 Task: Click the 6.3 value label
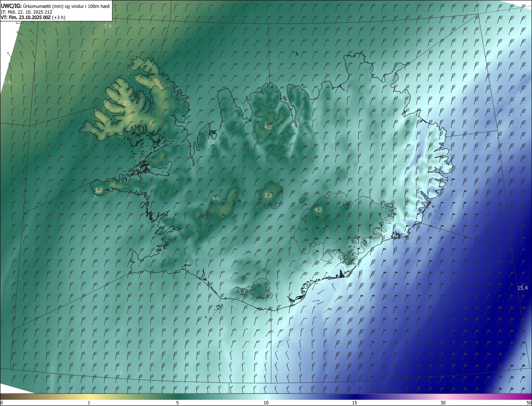tap(295, 125)
